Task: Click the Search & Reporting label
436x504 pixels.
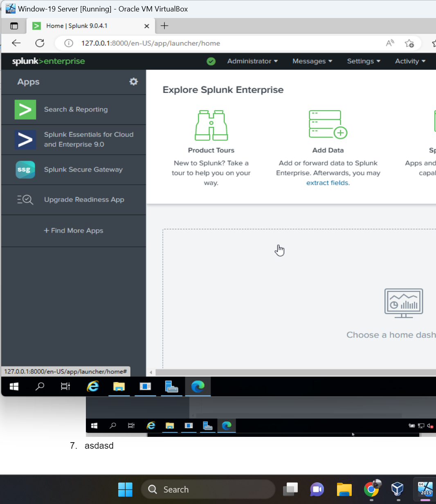Action: click(x=76, y=110)
